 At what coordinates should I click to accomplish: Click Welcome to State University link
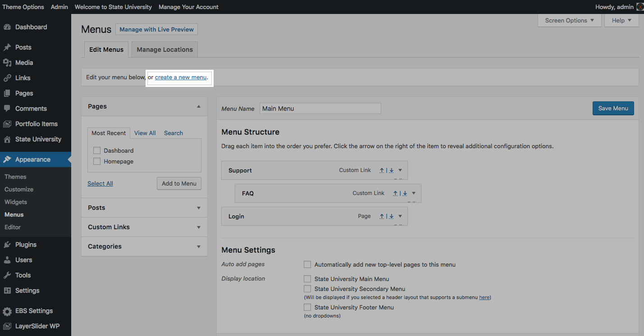(x=113, y=7)
